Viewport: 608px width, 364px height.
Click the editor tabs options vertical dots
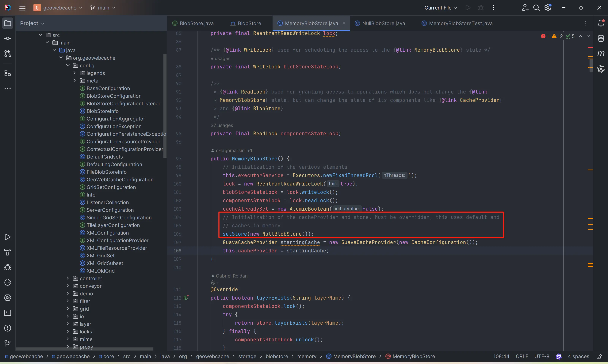[586, 23]
